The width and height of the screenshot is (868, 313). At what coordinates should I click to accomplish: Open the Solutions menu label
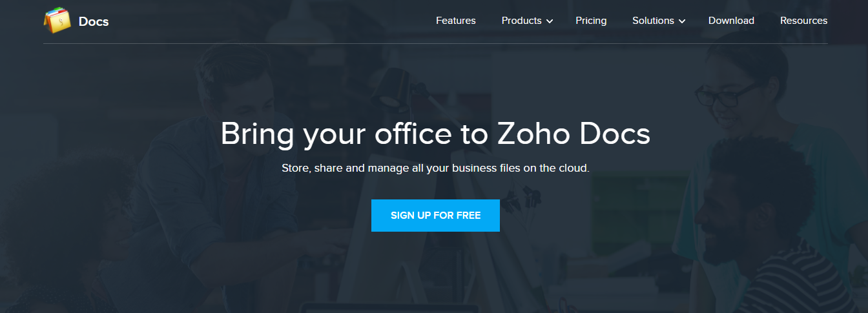click(x=653, y=21)
